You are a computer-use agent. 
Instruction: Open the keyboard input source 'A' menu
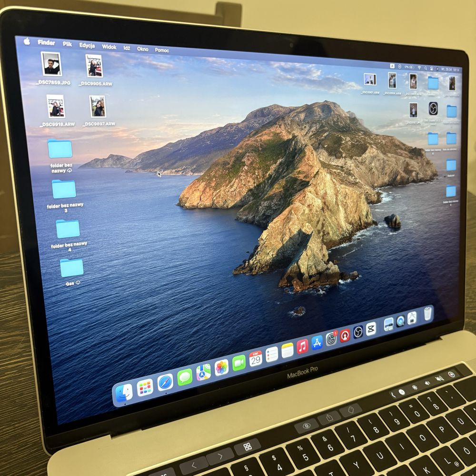[392, 66]
